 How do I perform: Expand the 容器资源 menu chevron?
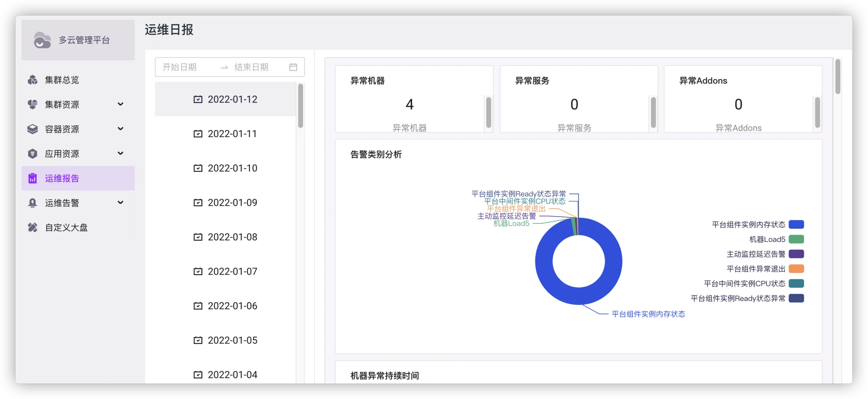[121, 129]
